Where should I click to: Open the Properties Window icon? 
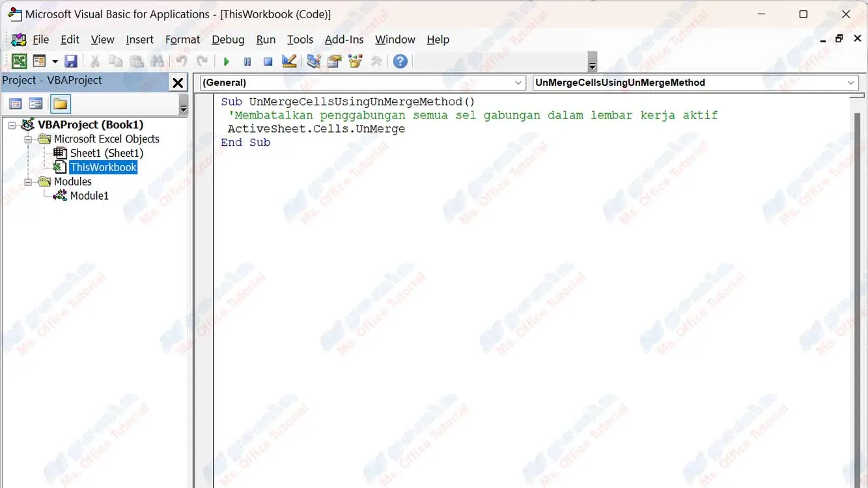click(335, 61)
